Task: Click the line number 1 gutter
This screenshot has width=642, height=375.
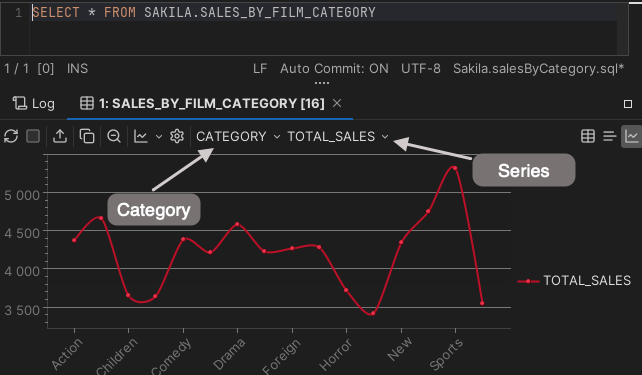Action: pyautogui.click(x=18, y=12)
